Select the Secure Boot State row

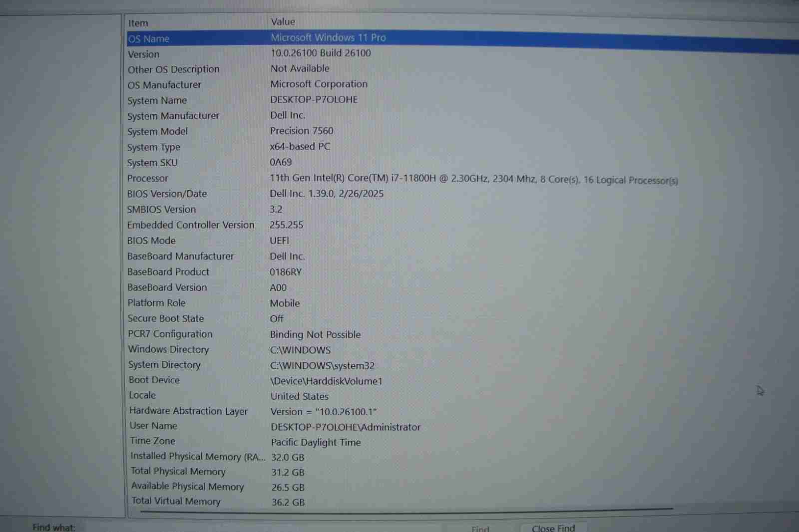pos(166,318)
